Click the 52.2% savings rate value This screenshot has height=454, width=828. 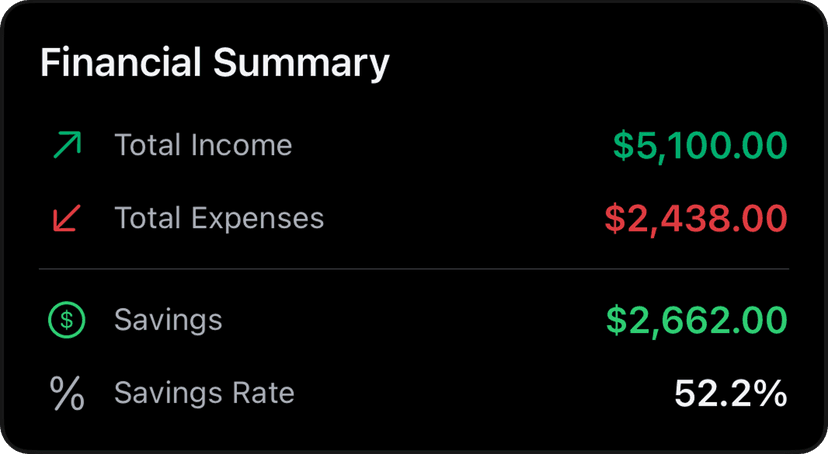[731, 393]
